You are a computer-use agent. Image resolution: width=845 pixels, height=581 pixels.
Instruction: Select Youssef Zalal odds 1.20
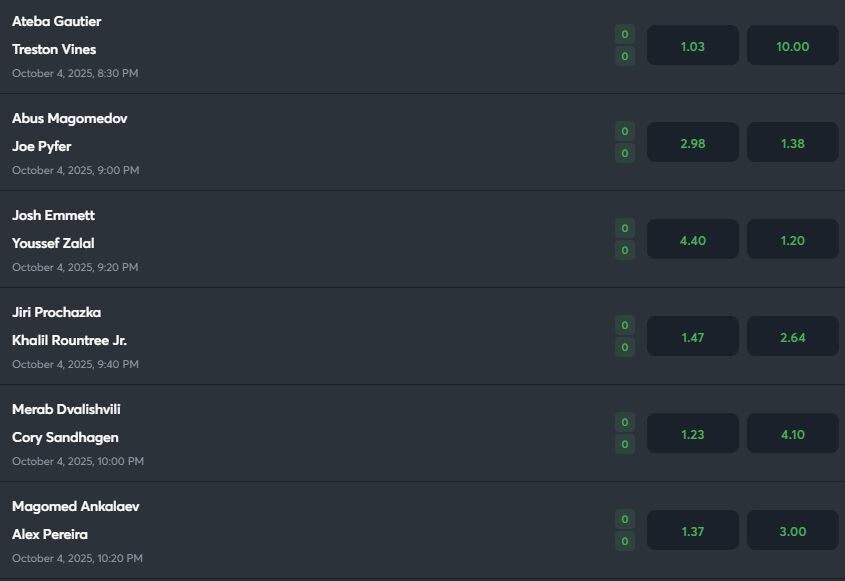(792, 240)
